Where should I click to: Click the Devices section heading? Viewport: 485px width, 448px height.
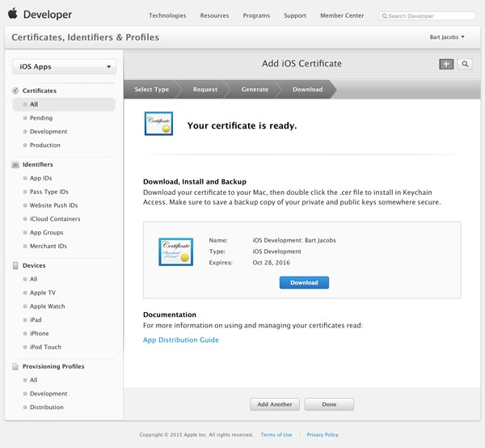click(34, 265)
